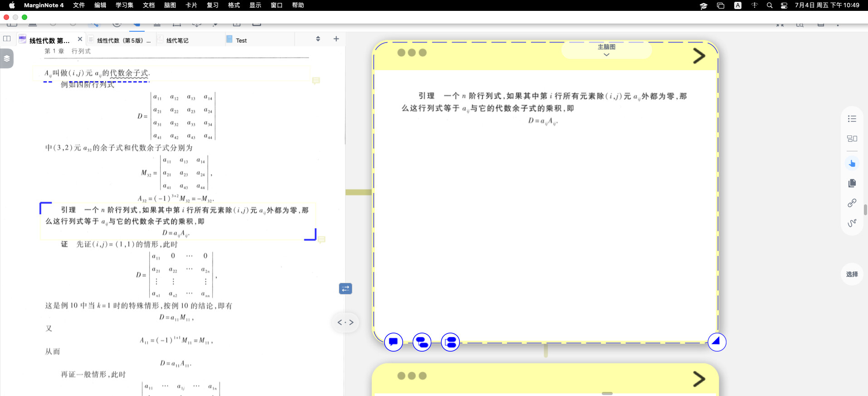Open mindmap layout icon in right toolbar
This screenshot has width=868, height=396.
point(852,139)
